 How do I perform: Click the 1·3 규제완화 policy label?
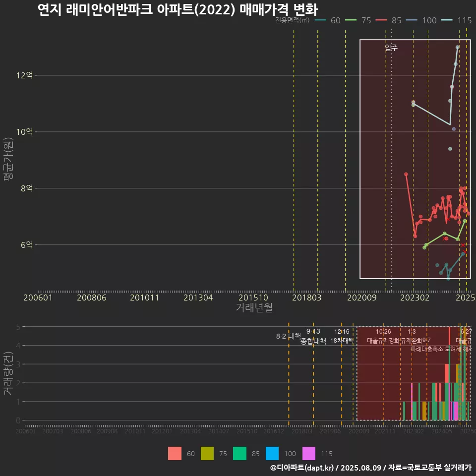(412, 336)
